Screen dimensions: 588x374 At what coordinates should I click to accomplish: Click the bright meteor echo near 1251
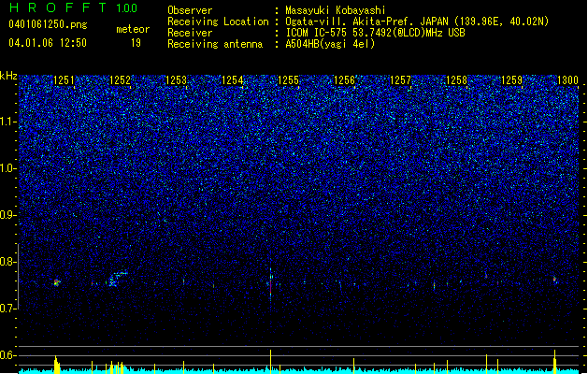pos(57,282)
